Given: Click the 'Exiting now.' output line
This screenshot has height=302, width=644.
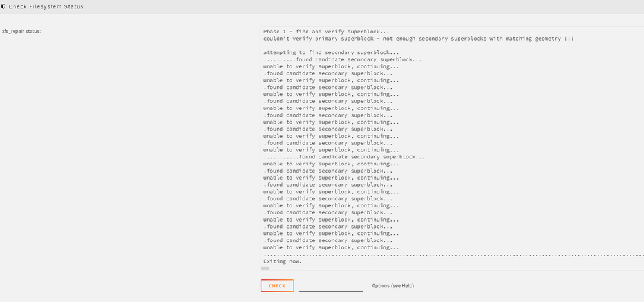Looking at the screenshot, I should tap(283, 261).
